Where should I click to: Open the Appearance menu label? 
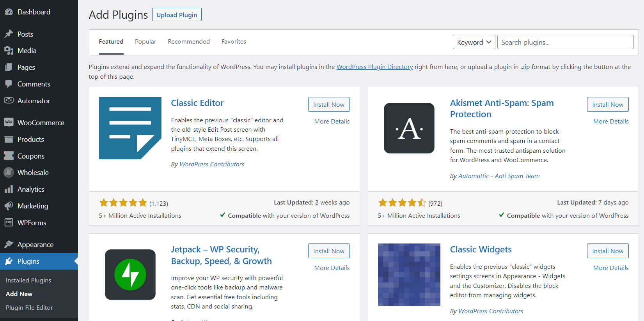(35, 245)
